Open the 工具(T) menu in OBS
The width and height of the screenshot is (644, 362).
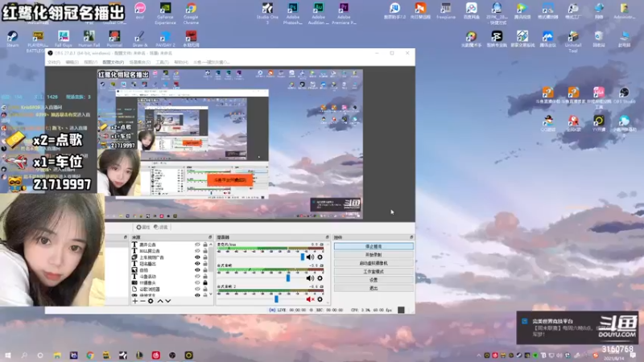click(x=163, y=63)
